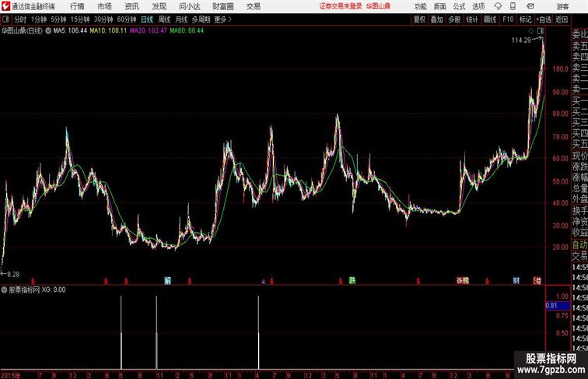Open the 公式 menu
This screenshot has height=379, width=588.
(x=459, y=6)
